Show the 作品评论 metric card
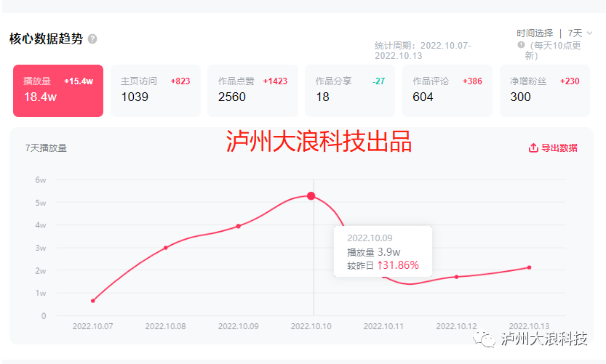The width and height of the screenshot is (606, 364). pyautogui.click(x=447, y=90)
